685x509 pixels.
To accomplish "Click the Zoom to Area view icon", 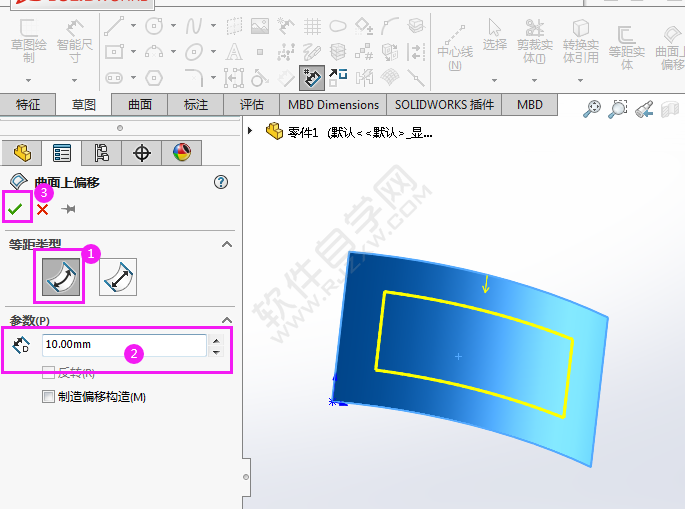I will coord(618,109).
